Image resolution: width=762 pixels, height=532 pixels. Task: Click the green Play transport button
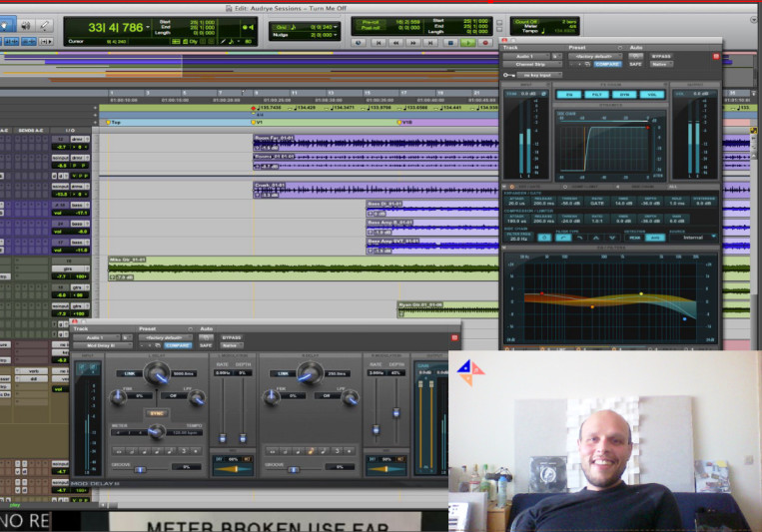point(467,43)
